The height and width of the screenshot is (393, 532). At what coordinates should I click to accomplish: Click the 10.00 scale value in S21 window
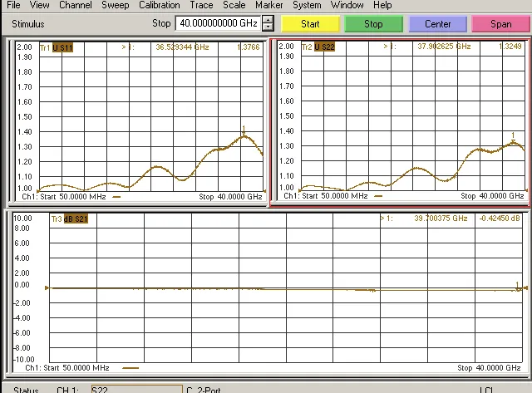[22, 219]
